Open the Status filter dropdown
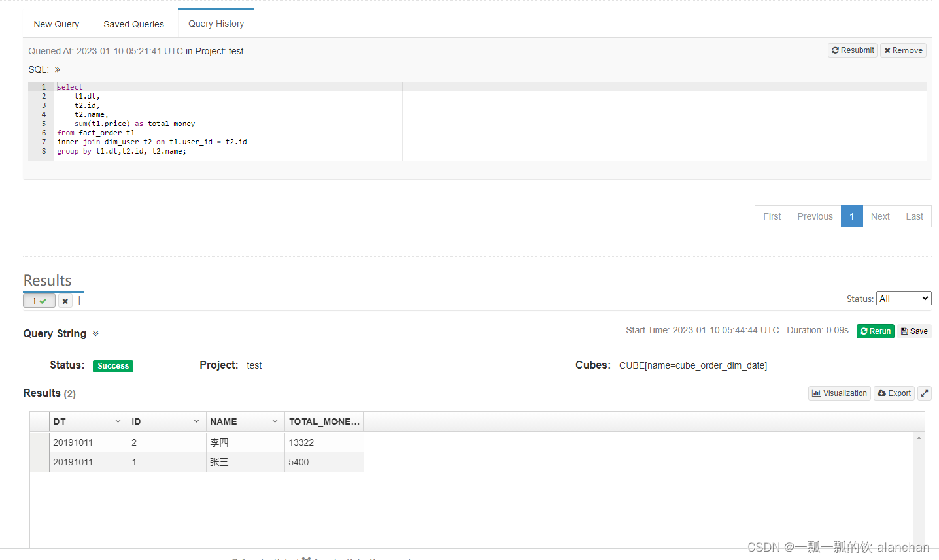 [904, 299]
